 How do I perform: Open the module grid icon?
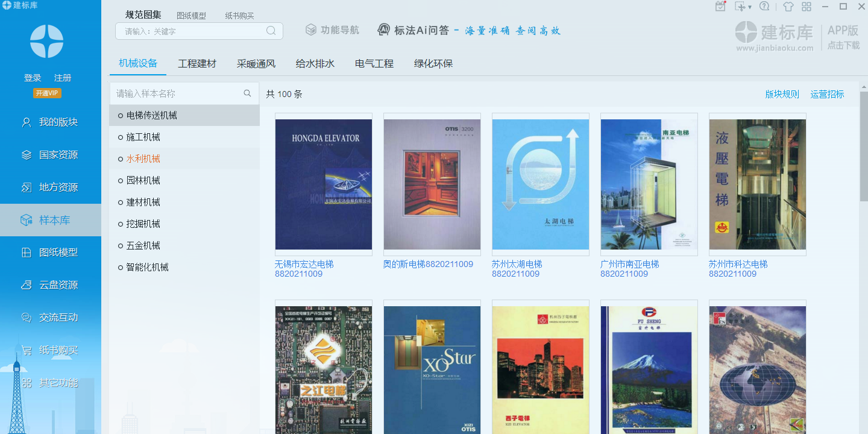(x=807, y=7)
